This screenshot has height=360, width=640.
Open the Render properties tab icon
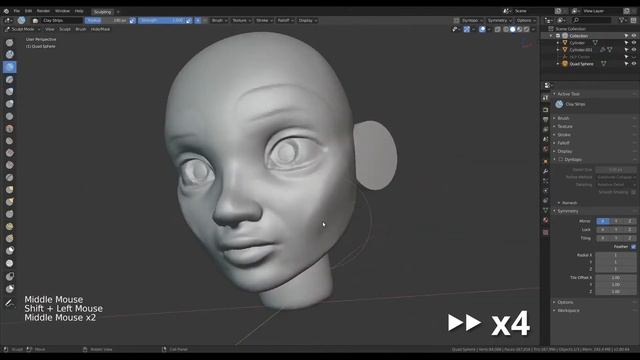click(x=546, y=110)
